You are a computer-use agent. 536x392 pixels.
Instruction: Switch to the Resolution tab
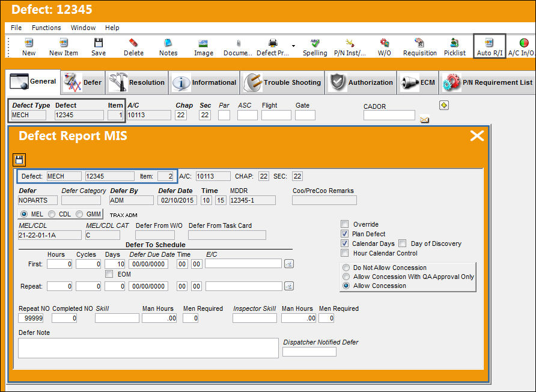[x=137, y=82]
